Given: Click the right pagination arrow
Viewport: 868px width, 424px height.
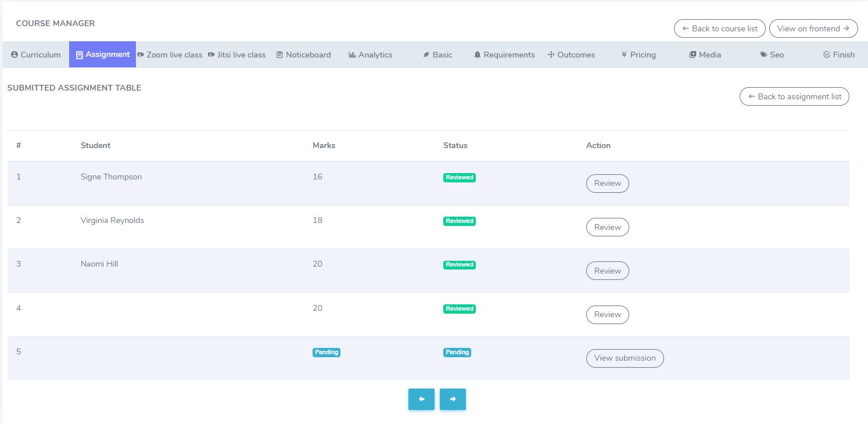Looking at the screenshot, I should (453, 399).
